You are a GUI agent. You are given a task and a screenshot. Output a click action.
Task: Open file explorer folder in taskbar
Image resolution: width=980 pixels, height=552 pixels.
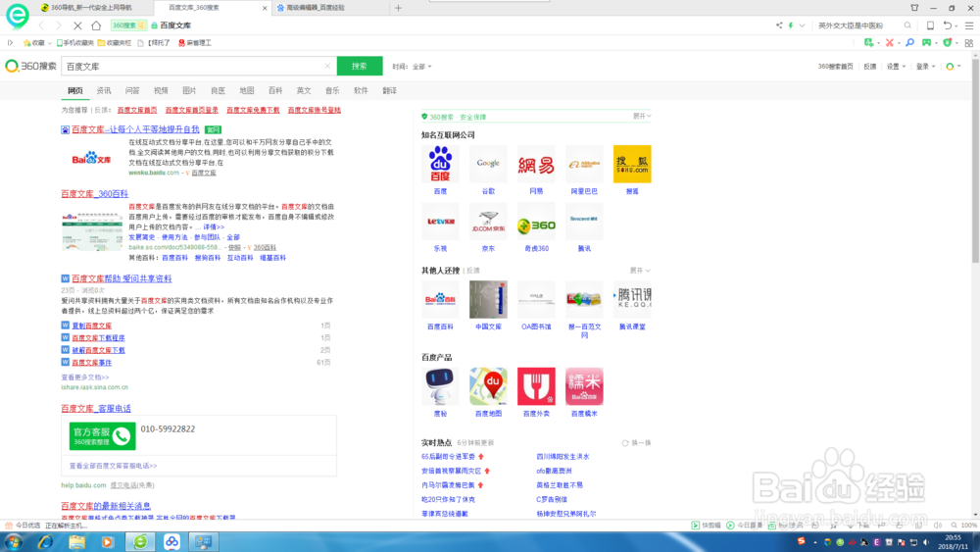tap(76, 542)
